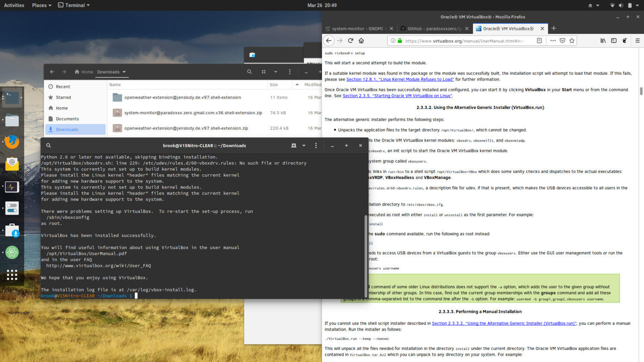This screenshot has height=362, width=644.
Task: Open search in the Terminal window
Action: pyautogui.click(x=48, y=145)
